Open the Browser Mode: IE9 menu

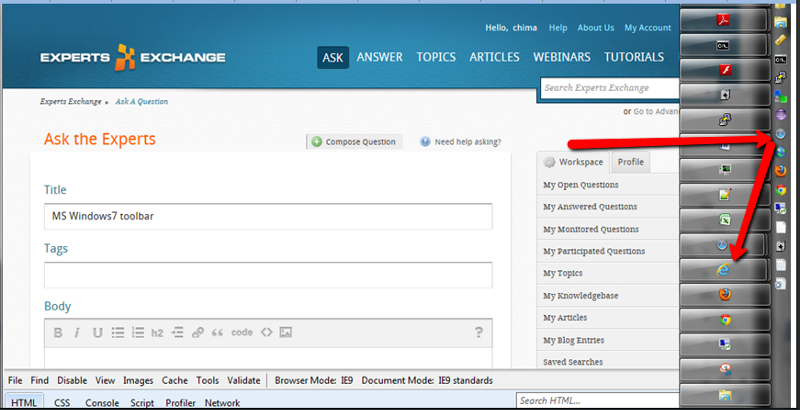[314, 380]
